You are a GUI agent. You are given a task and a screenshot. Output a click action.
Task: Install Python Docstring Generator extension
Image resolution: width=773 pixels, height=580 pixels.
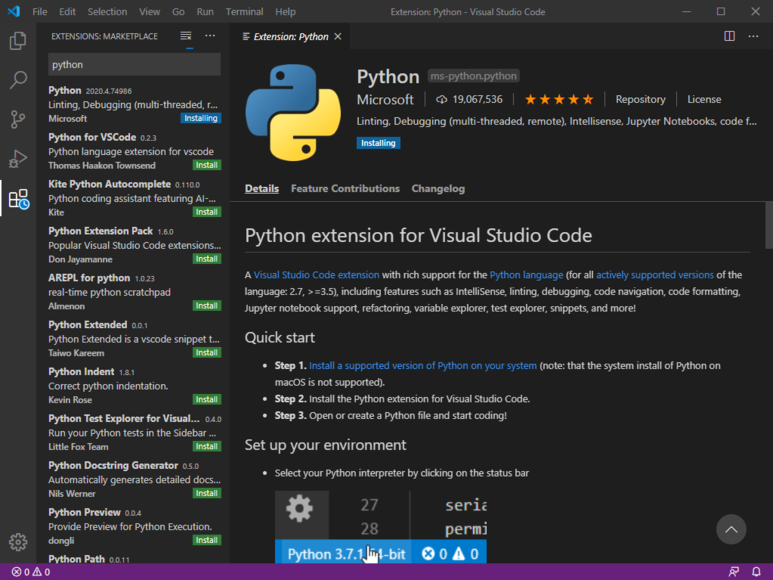[206, 493]
